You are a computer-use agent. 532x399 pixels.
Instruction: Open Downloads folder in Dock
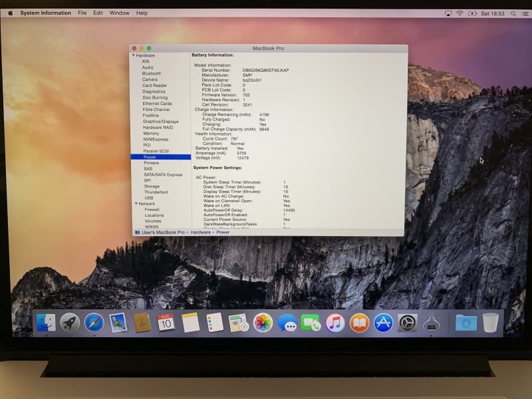coord(466,323)
